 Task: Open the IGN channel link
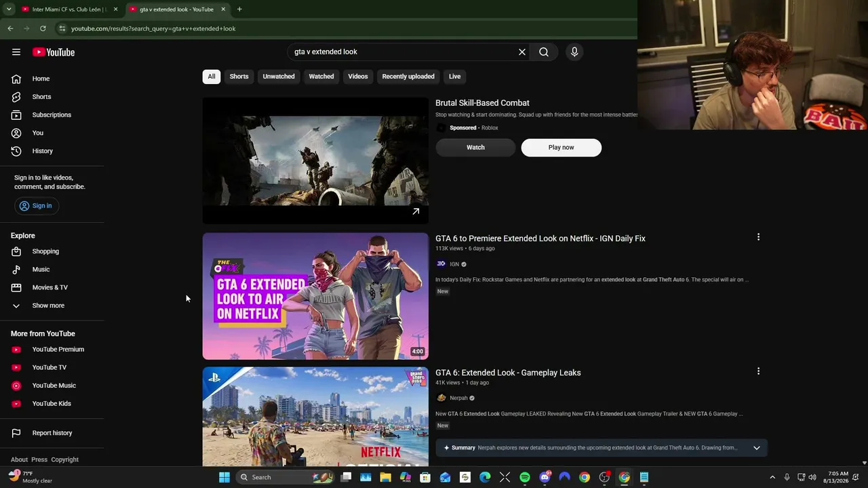(454, 264)
